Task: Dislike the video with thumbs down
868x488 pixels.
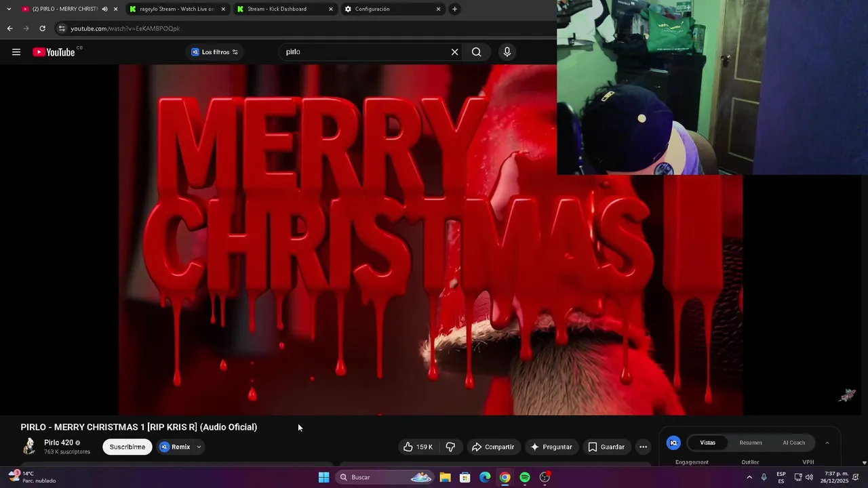Action: 450,447
